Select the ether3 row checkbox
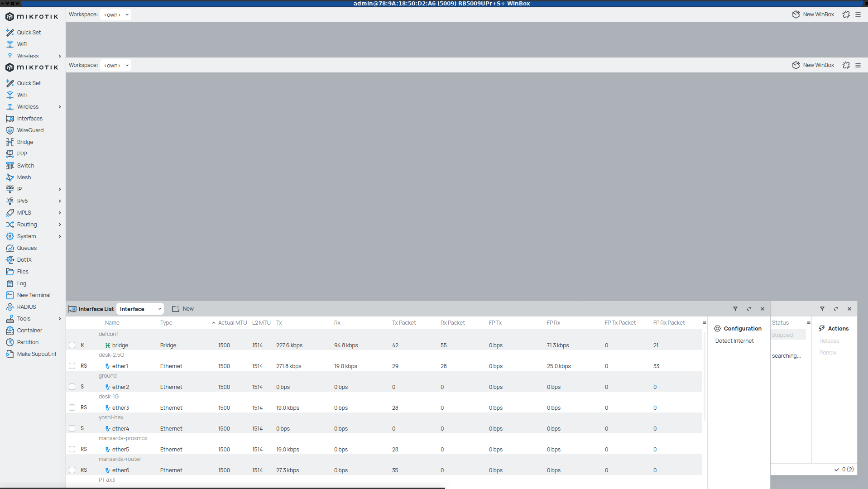The width and height of the screenshot is (868, 489). pyautogui.click(x=72, y=407)
